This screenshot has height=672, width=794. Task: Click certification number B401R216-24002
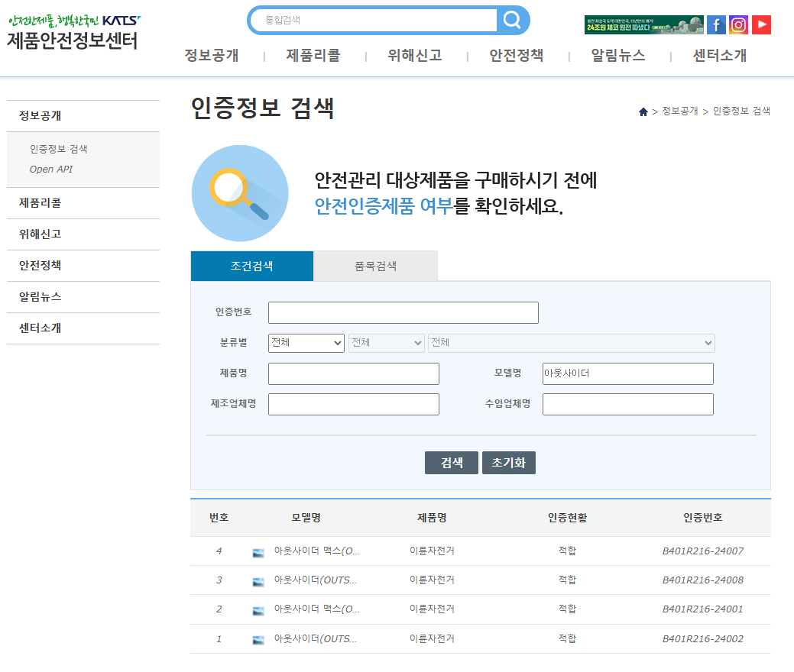(x=703, y=639)
